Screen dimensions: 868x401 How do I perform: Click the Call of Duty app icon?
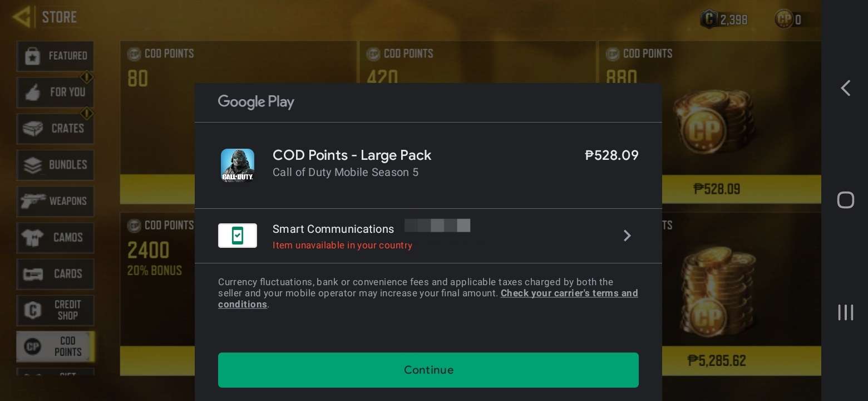238,165
